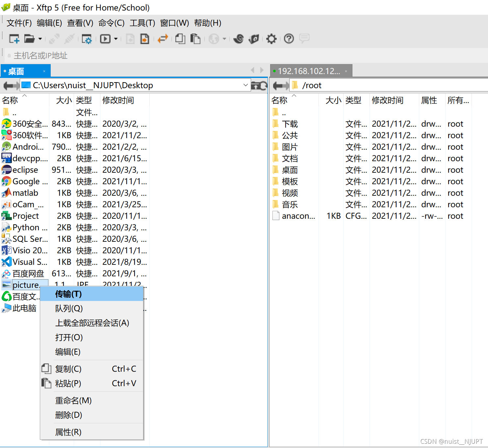Click the Paste icon in the toolbar

click(x=195, y=39)
